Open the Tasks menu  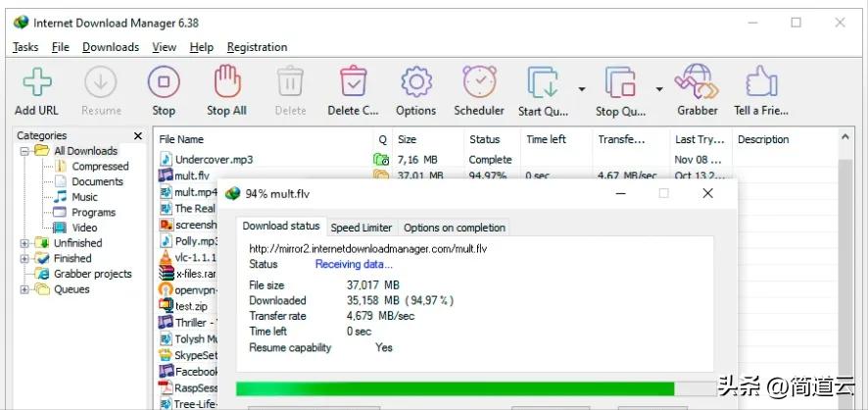coord(25,47)
